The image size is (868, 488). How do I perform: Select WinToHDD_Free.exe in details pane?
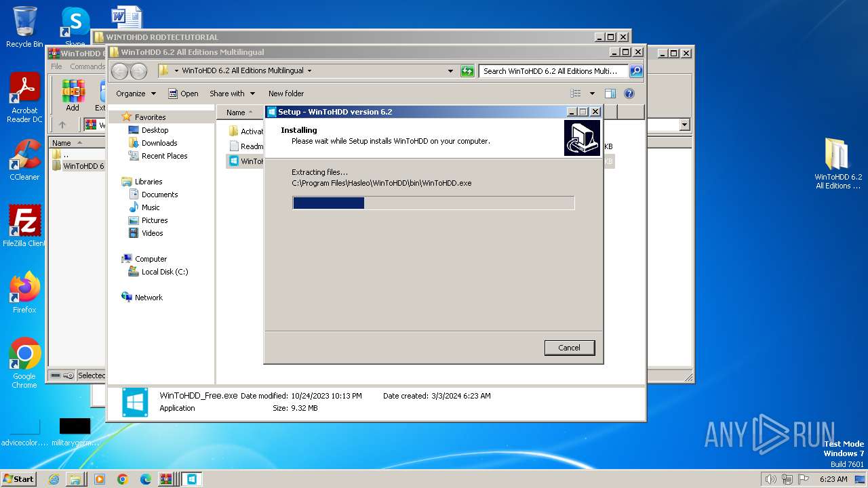(x=199, y=395)
